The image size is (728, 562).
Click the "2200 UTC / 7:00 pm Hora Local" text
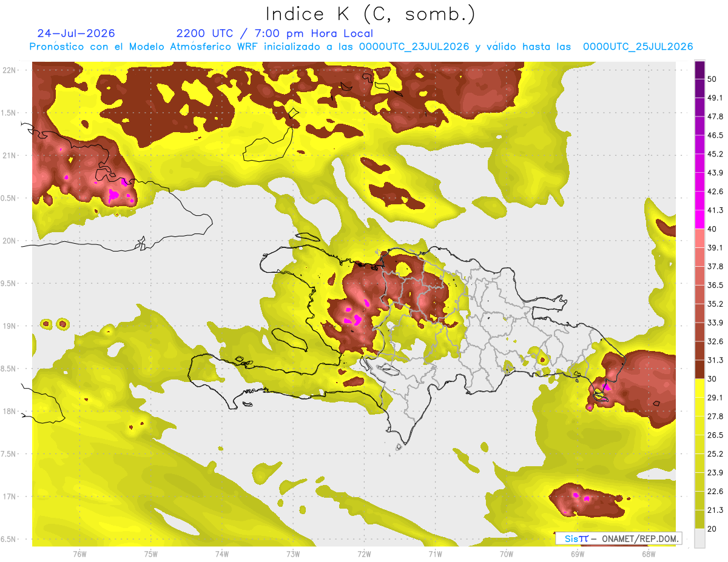coord(275,33)
